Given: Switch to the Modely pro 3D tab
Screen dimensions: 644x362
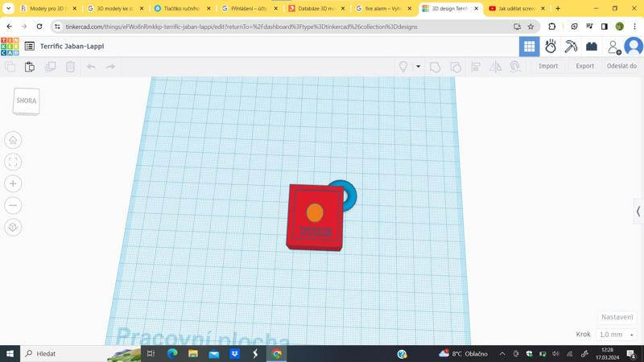Looking at the screenshot, I should point(47,9).
